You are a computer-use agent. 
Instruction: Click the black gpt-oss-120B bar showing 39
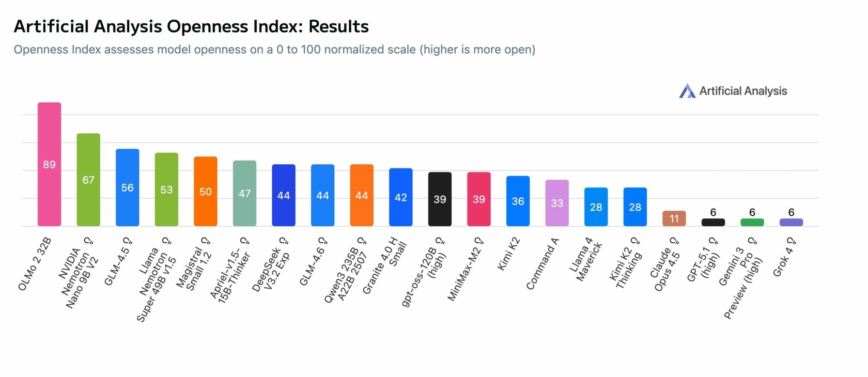coord(440,199)
